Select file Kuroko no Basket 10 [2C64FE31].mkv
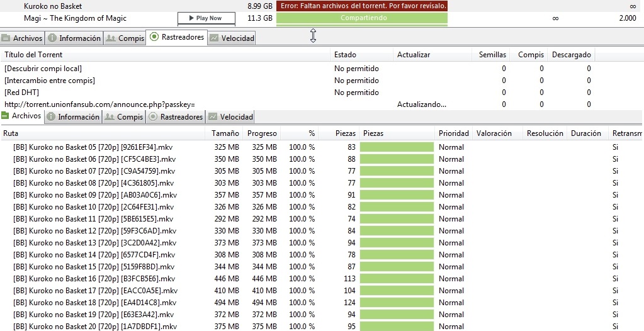Screen dimensions: 644x331 [x=94, y=206]
